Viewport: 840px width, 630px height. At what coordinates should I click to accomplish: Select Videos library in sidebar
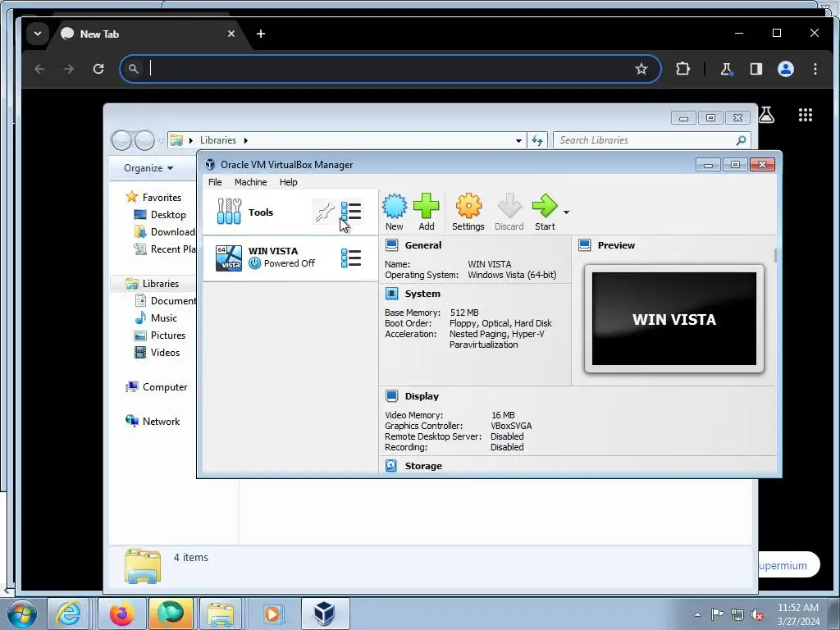coord(165,353)
